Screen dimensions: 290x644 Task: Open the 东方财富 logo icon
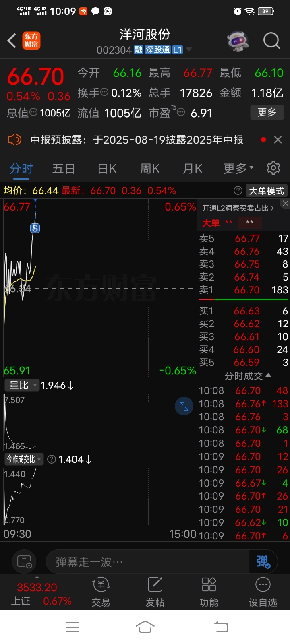pos(31,41)
